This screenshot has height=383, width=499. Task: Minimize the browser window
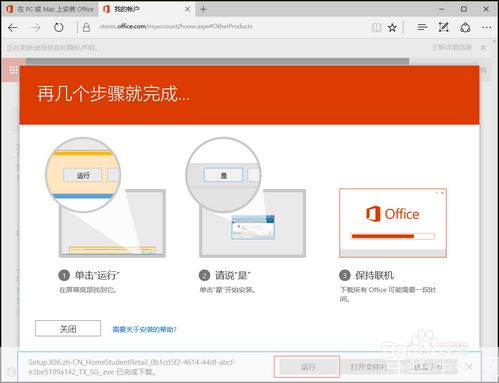442,9
